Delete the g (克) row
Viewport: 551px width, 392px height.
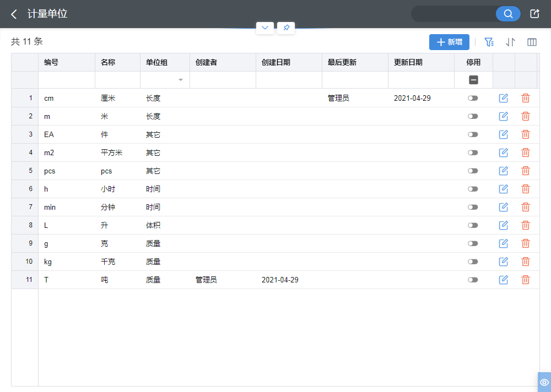coord(525,243)
